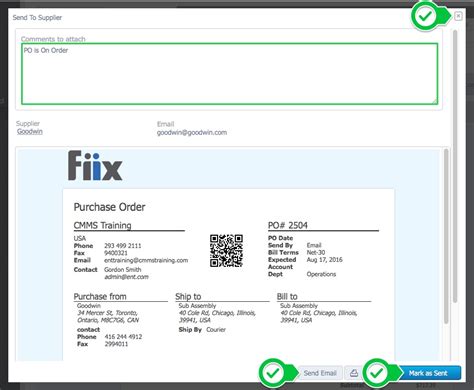Click the preview pane's vertical scrollbar

click(x=446, y=236)
